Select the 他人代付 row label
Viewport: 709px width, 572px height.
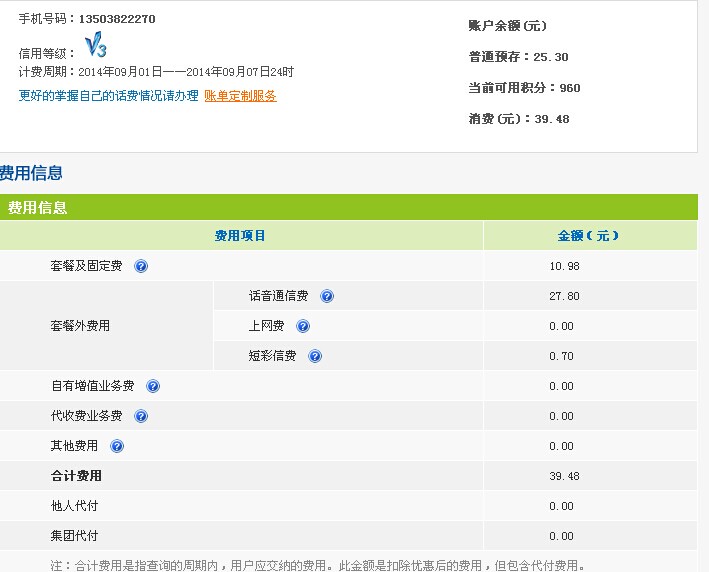click(74, 506)
